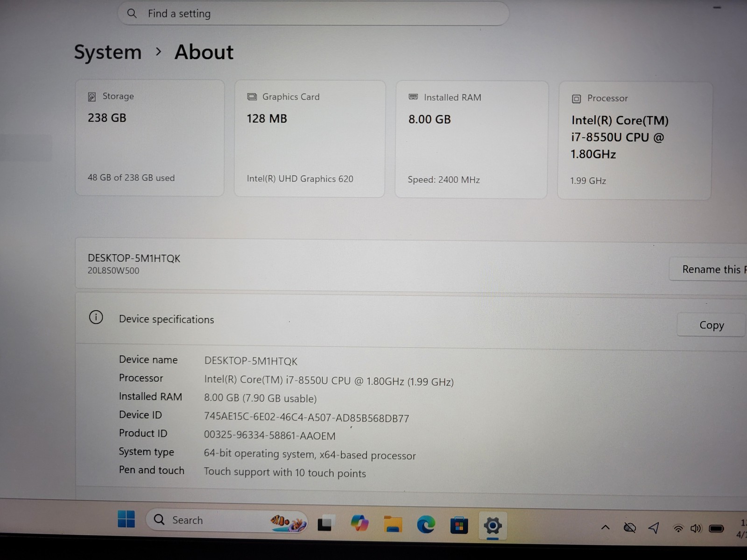This screenshot has height=560, width=747.
Task: Click the DESKTOP-5M1HTQK header name
Action: coord(134,258)
